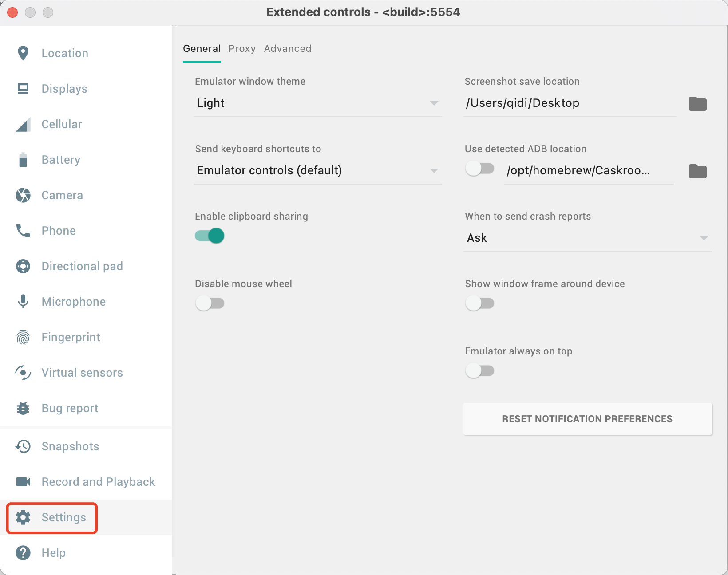Enable Emulator always on top
The height and width of the screenshot is (575, 728).
[479, 371]
